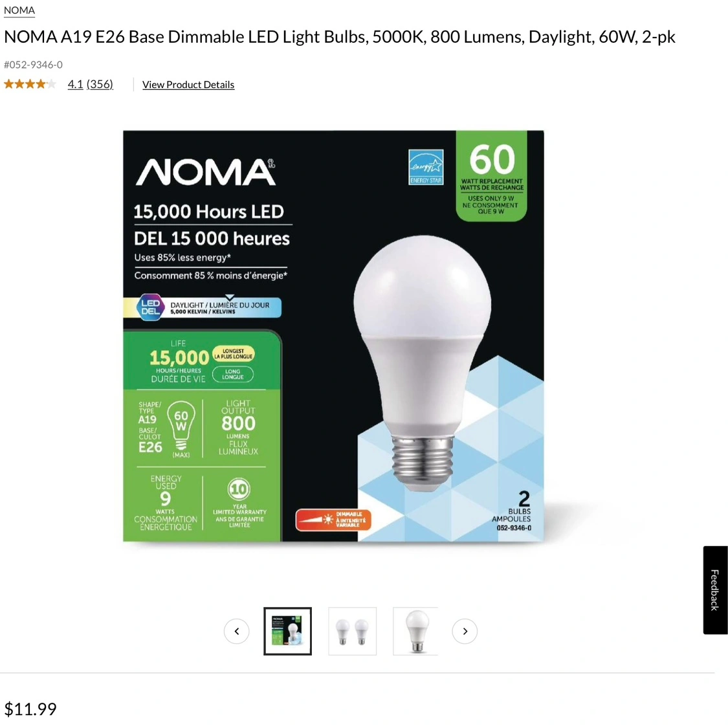Open the (356) reviews count link
This screenshot has height=728, width=728.
[x=100, y=84]
